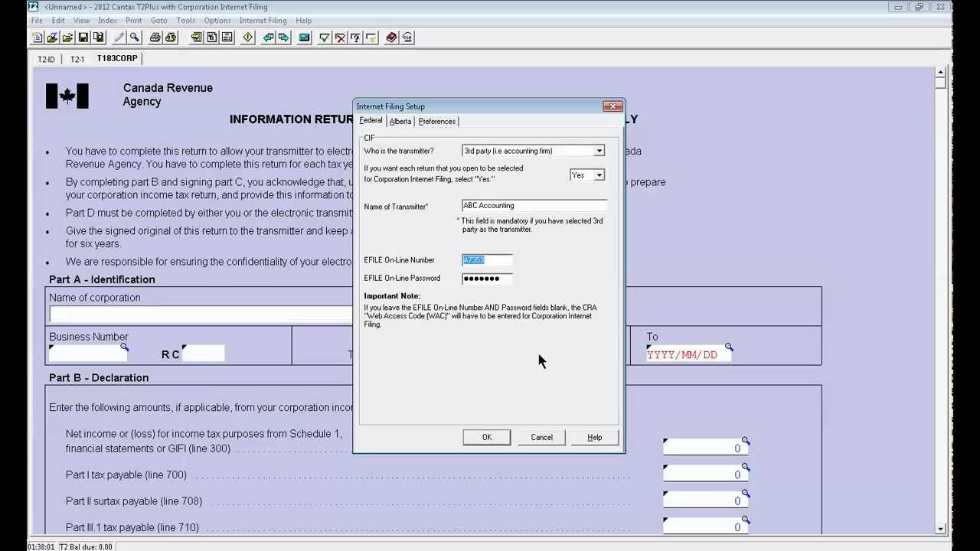Image resolution: width=980 pixels, height=551 pixels.
Task: Select the T2-ID form tab
Action: [x=47, y=59]
